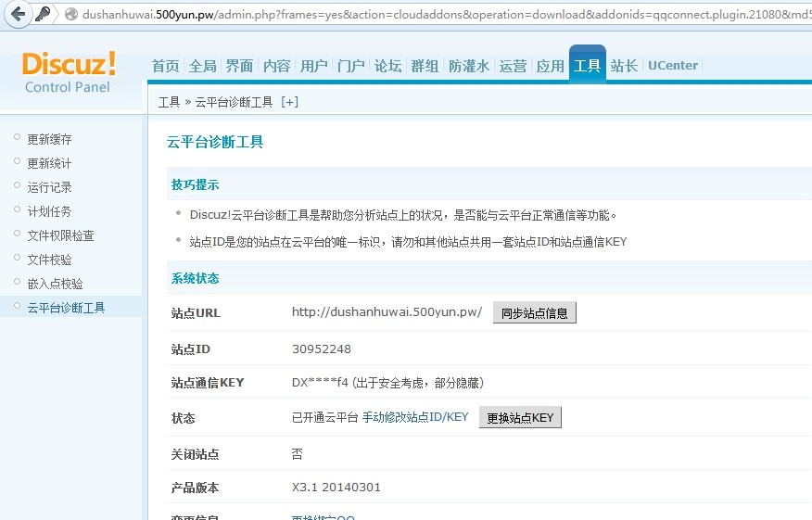Open 嵌入点校验 in the sidebar
The image size is (812, 520).
click(55, 284)
